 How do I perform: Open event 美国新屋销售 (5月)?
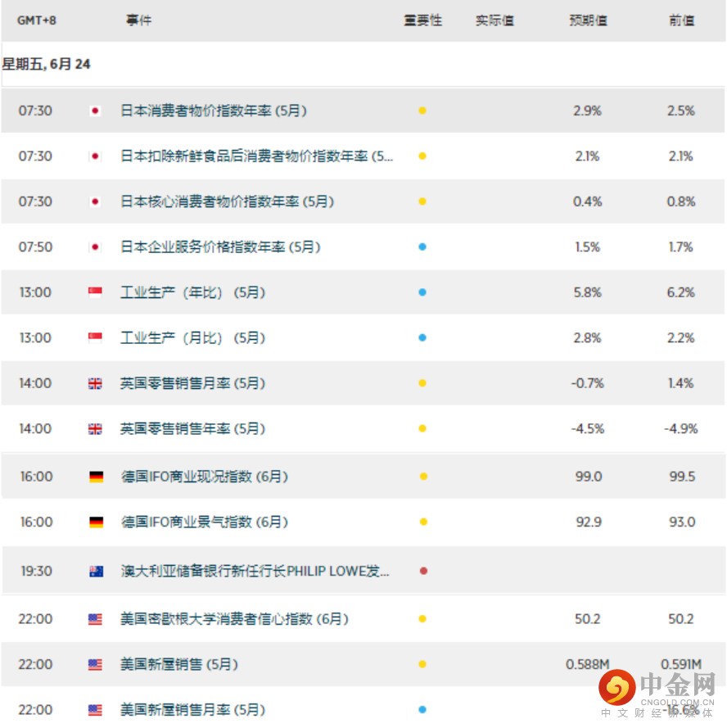(179, 665)
